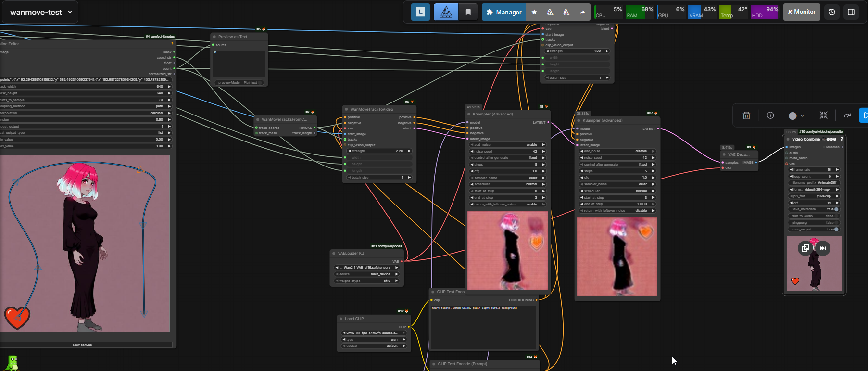Image resolution: width=868 pixels, height=371 pixels.
Task: Toggle the side panel layout icon
Action: coord(851,12)
